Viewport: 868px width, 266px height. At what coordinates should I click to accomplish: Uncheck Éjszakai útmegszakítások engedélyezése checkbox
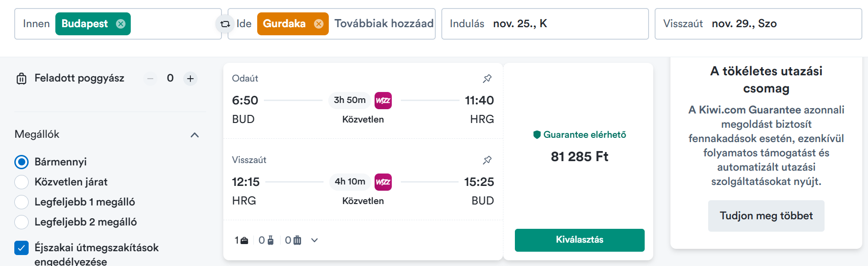tap(21, 248)
